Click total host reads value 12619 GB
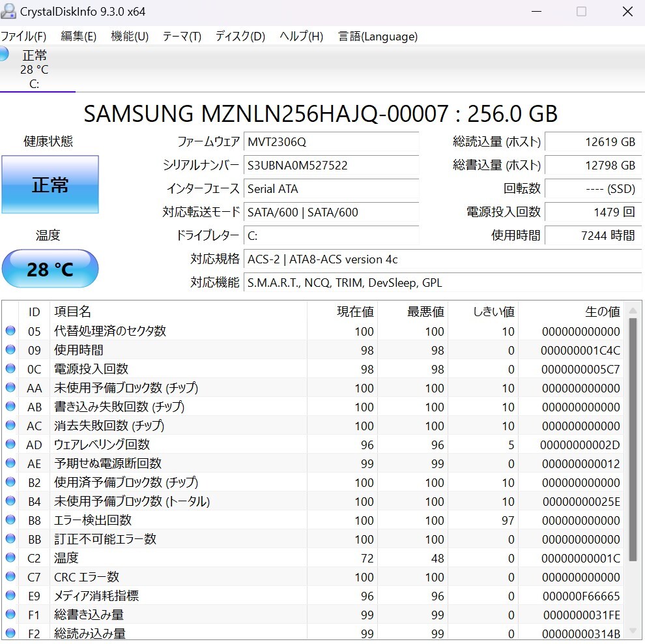 (x=593, y=142)
